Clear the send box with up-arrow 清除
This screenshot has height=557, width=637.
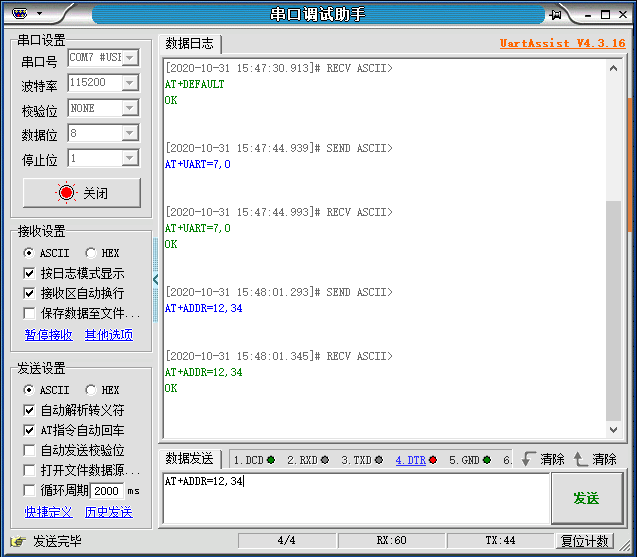point(596,459)
